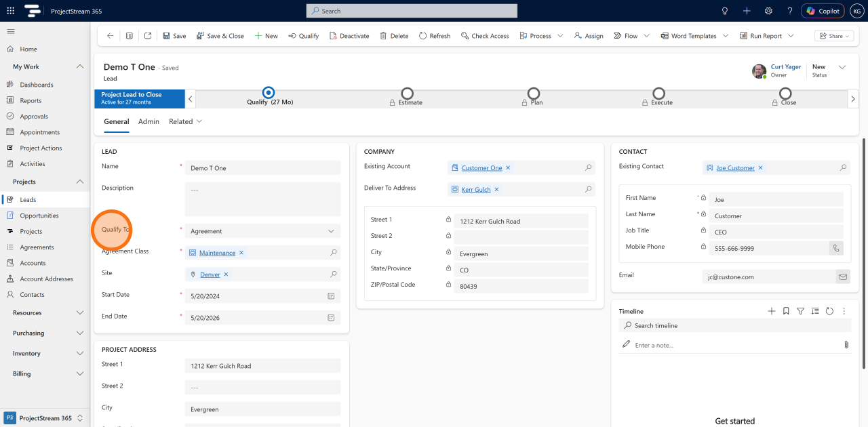Select the Execute stage circle
Image resolution: width=868 pixels, height=427 pixels.
[x=658, y=93]
